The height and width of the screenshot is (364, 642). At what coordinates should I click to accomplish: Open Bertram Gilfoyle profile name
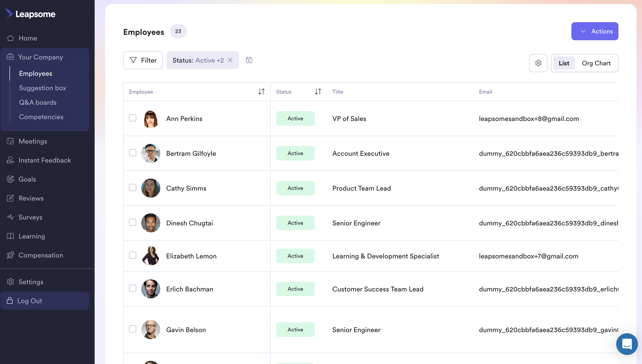(191, 153)
